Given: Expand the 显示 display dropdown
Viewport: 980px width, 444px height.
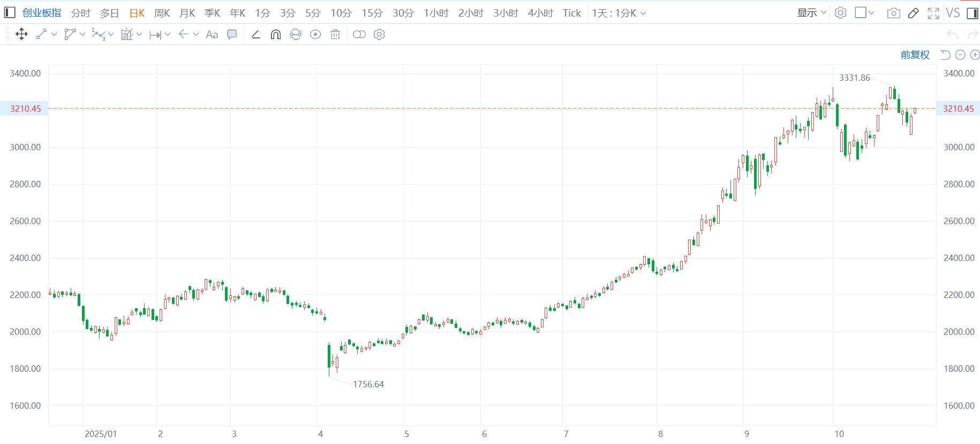Looking at the screenshot, I should pyautogui.click(x=811, y=13).
